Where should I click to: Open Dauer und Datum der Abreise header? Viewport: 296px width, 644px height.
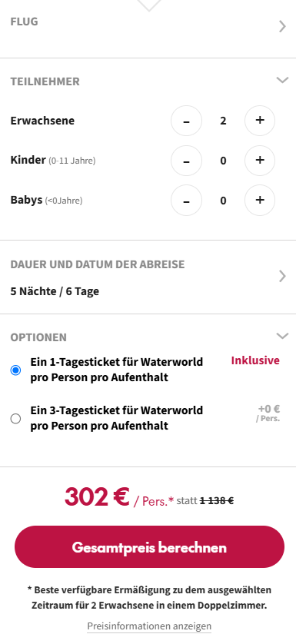(98, 264)
